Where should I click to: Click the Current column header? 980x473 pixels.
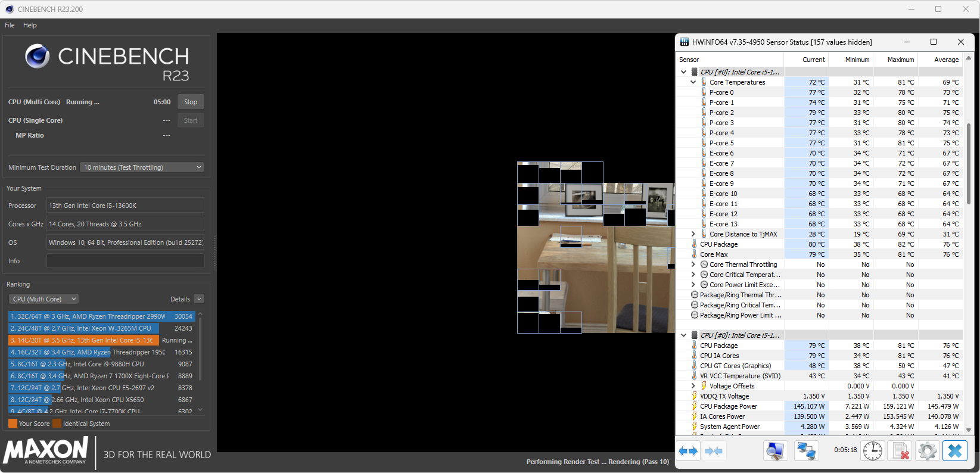(807, 60)
